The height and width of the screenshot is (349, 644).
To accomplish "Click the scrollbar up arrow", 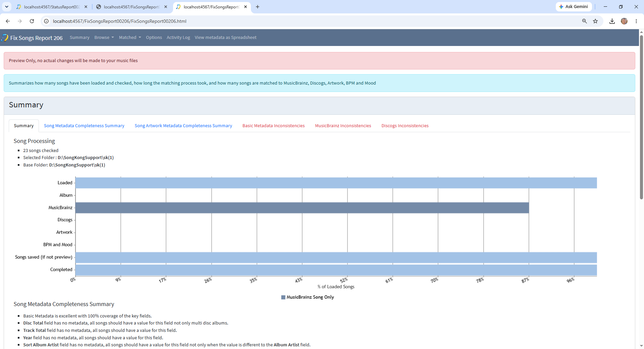I will 641,32.
